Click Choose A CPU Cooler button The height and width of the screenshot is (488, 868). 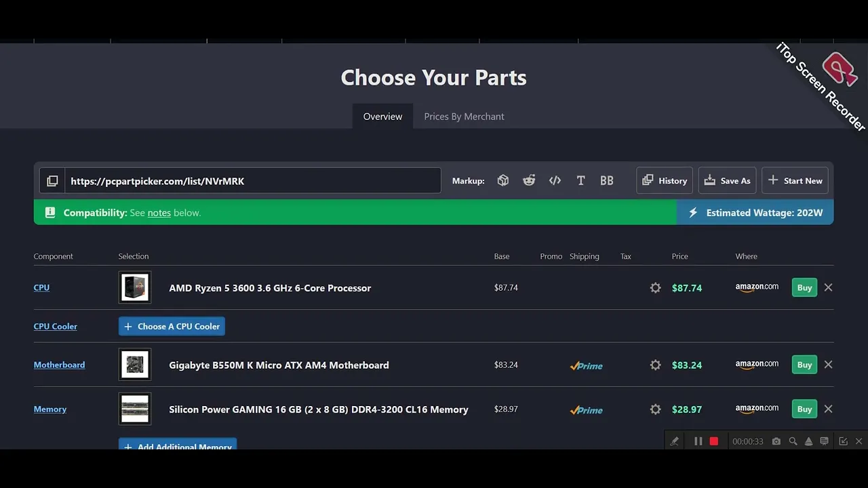pyautogui.click(x=172, y=327)
